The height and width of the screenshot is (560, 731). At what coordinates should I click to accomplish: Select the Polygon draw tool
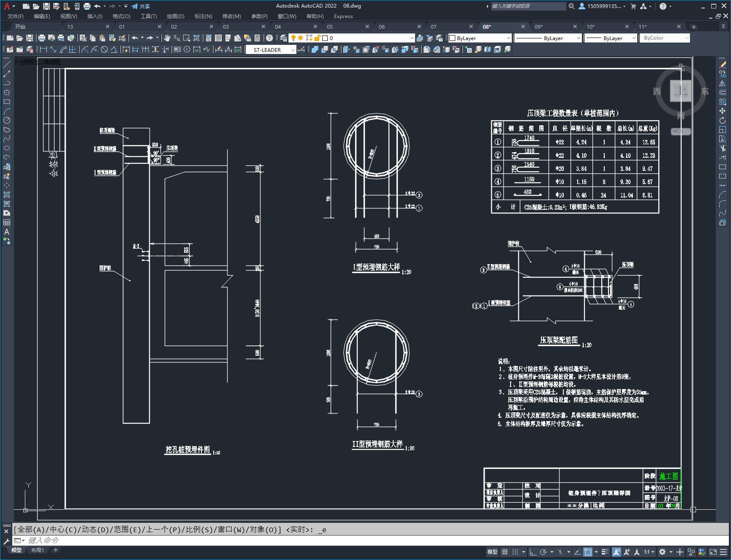(7, 92)
